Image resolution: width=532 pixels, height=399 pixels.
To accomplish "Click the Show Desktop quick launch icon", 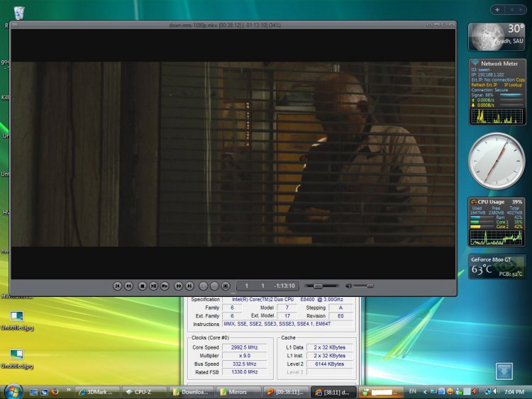I will [33, 392].
